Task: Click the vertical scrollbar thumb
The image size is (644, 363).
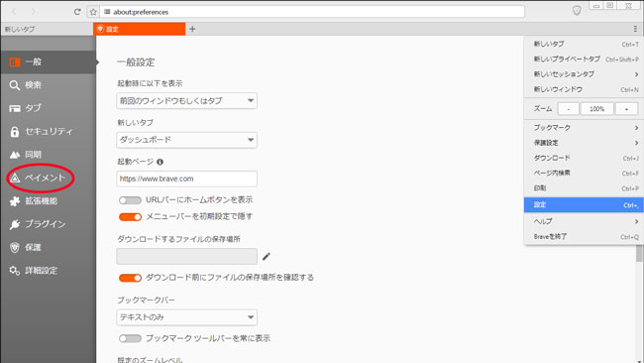Action: (x=639, y=253)
